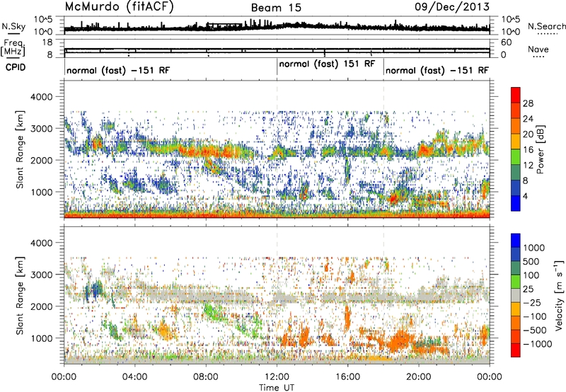Screen dimensions: 566x392
Task: Click the Nave legend label
Action: coord(538,49)
